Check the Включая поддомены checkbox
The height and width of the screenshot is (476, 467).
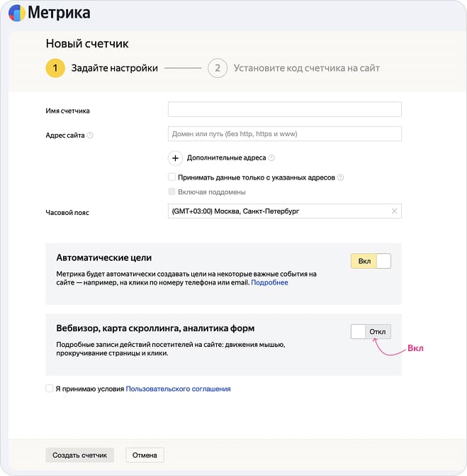(x=171, y=192)
